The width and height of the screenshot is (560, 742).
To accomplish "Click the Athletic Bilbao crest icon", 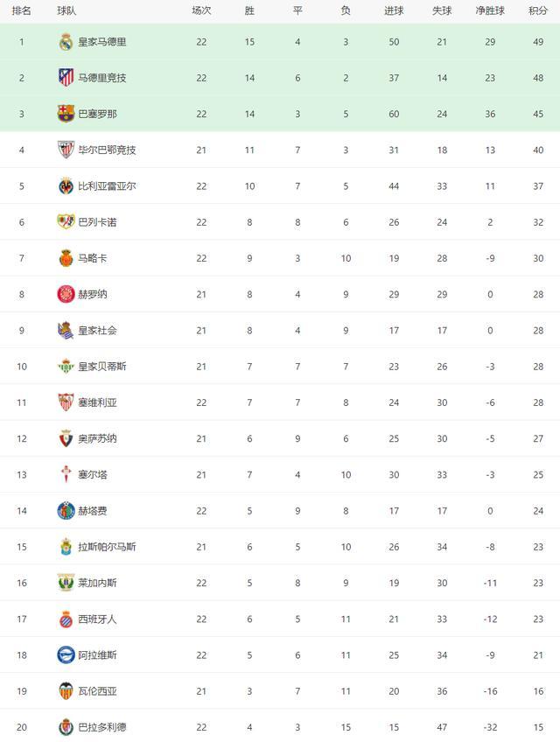I will [x=66, y=150].
